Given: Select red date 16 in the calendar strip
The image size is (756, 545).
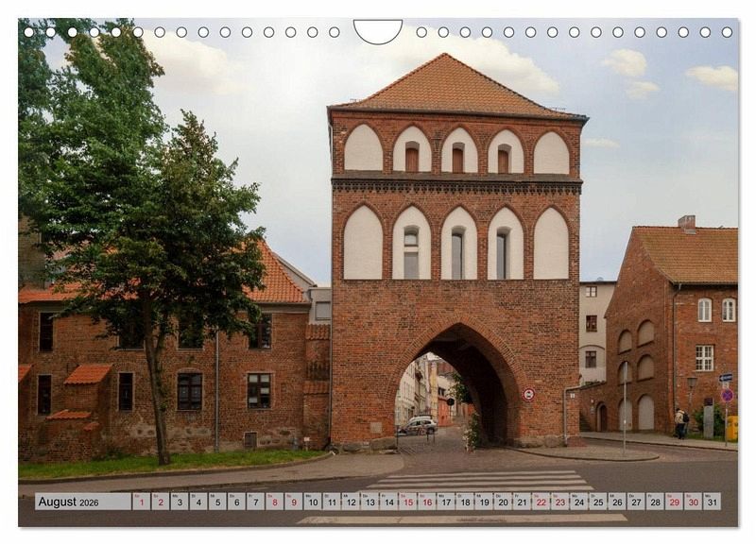Looking at the screenshot, I should tap(427, 502).
